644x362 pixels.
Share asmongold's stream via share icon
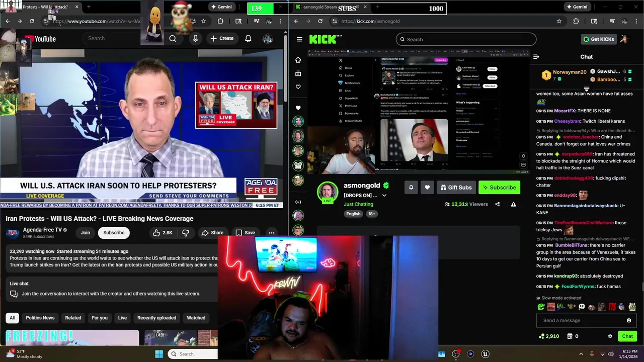click(498, 204)
